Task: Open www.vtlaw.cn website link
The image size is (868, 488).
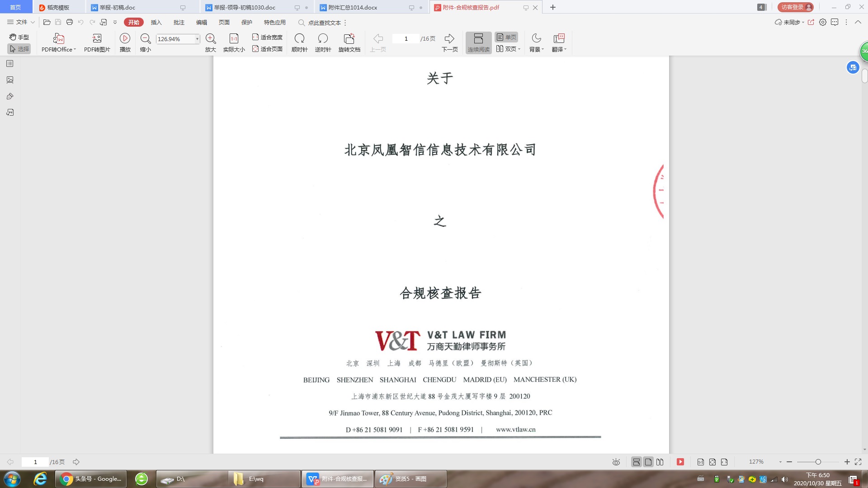Action: click(516, 429)
